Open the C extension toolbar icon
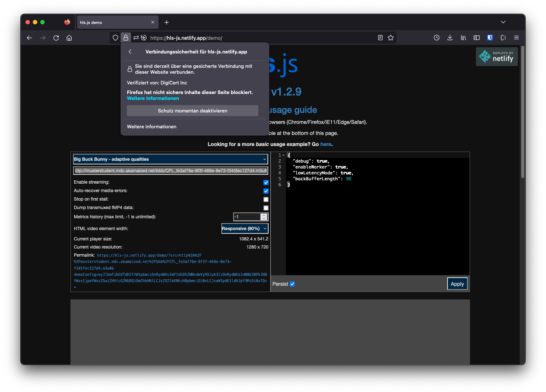Screen dimensions: 546x392 pos(503,38)
